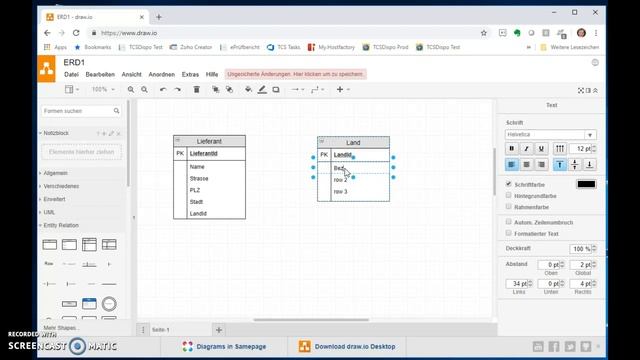Screen dimensions: 640x360
Task: Collapse the Entity Relation category
Action: coord(61,225)
